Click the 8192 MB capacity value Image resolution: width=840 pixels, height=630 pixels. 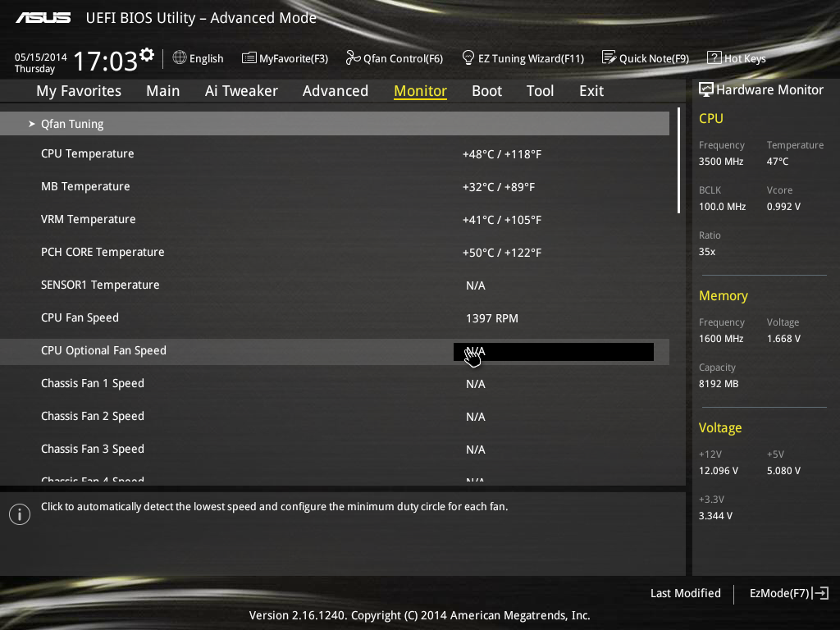719,384
